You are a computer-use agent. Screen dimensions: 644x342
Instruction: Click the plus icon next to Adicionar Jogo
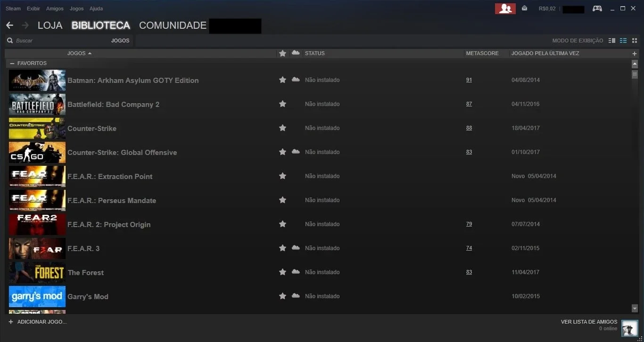[x=11, y=322]
